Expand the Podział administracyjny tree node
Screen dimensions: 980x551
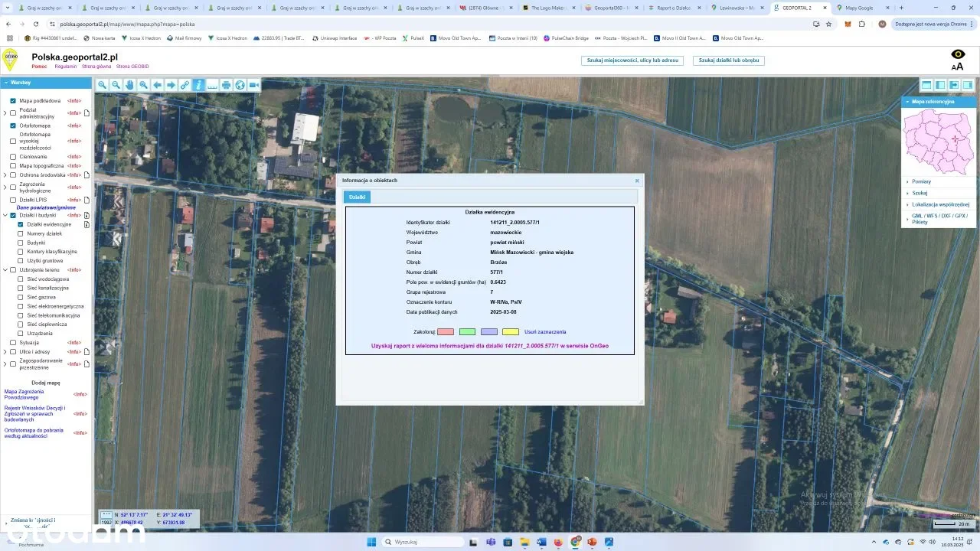point(5,113)
